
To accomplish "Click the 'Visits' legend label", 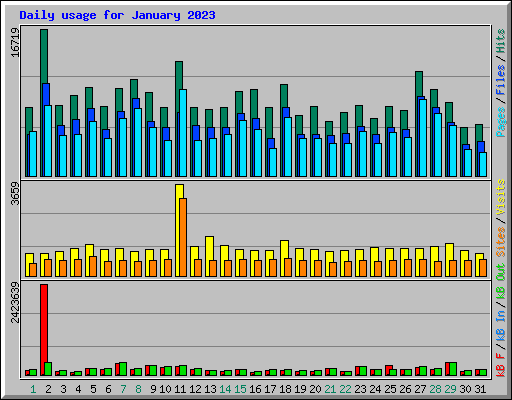I will pos(500,197).
